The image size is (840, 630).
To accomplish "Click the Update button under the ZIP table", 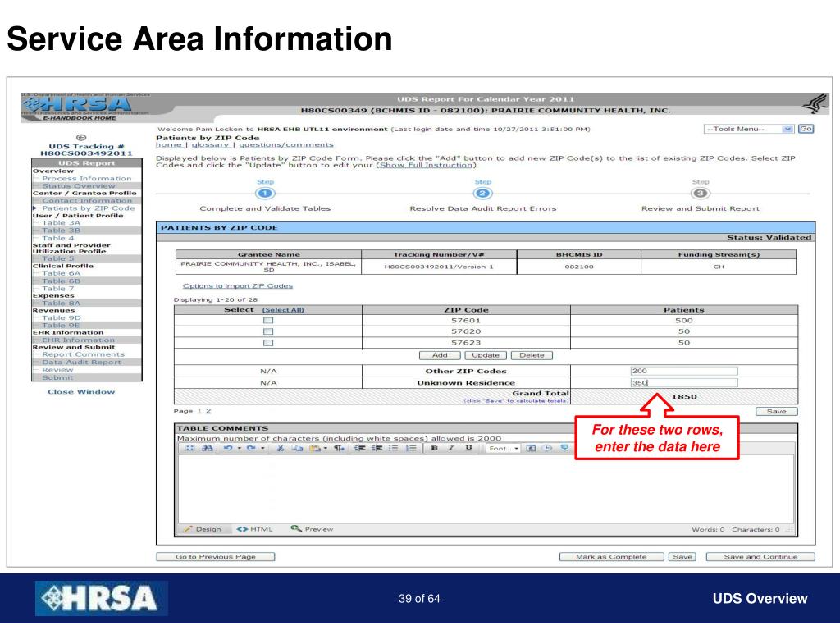I will (x=486, y=355).
